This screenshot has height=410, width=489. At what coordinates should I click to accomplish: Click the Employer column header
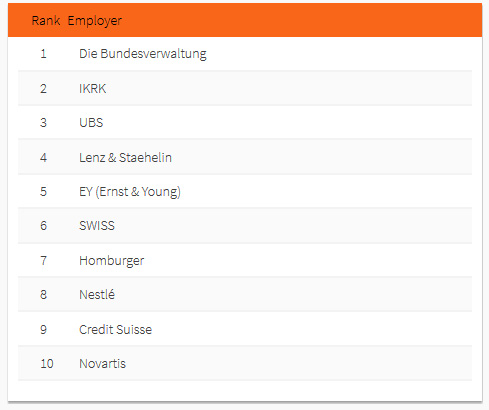click(x=95, y=21)
